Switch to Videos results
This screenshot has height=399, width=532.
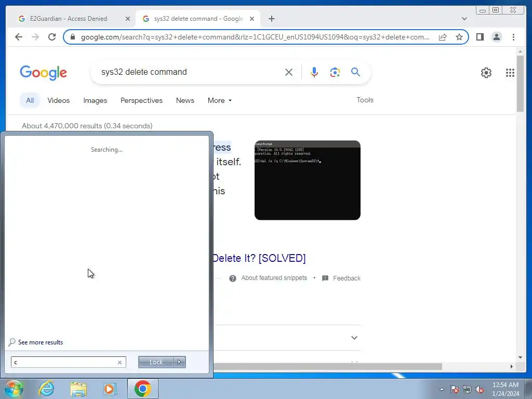(x=58, y=100)
